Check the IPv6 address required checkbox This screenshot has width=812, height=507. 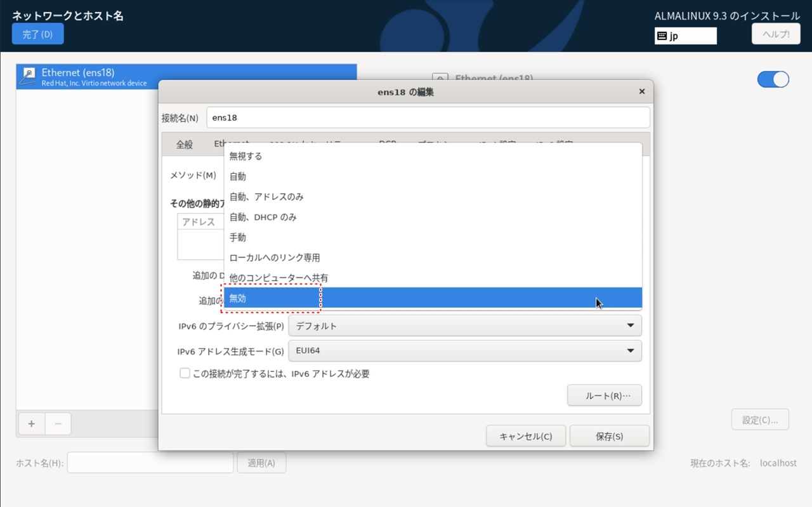(x=185, y=374)
